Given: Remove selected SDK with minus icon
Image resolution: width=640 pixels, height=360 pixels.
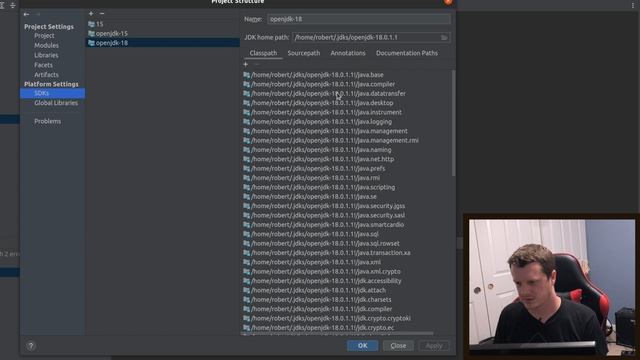Looking at the screenshot, I should [x=102, y=13].
